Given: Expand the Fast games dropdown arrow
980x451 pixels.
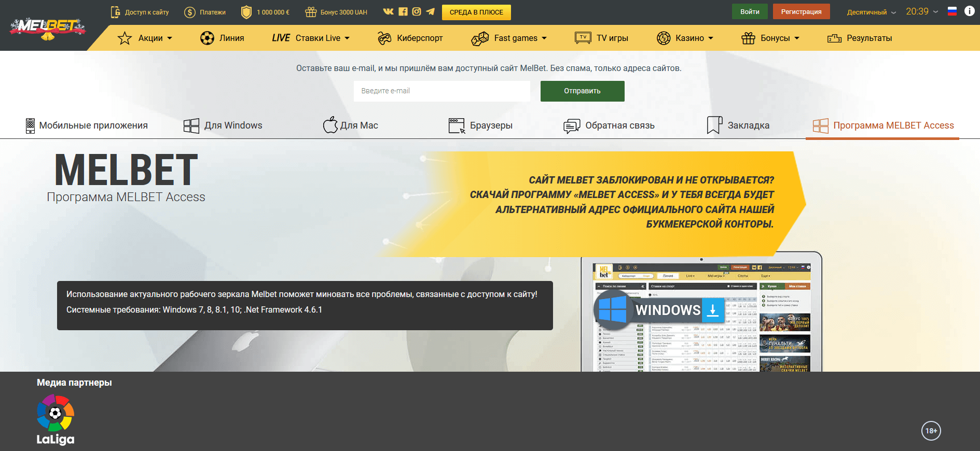Looking at the screenshot, I should tap(544, 38).
